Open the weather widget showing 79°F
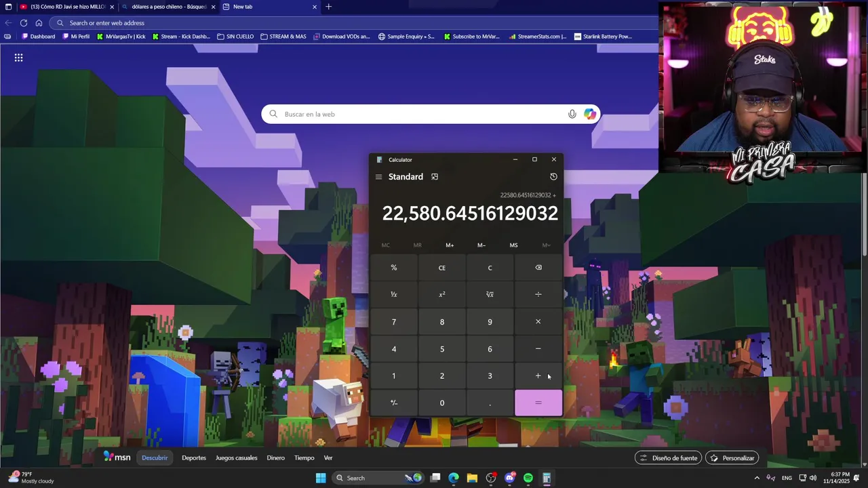The height and width of the screenshot is (488, 868). pos(31,478)
